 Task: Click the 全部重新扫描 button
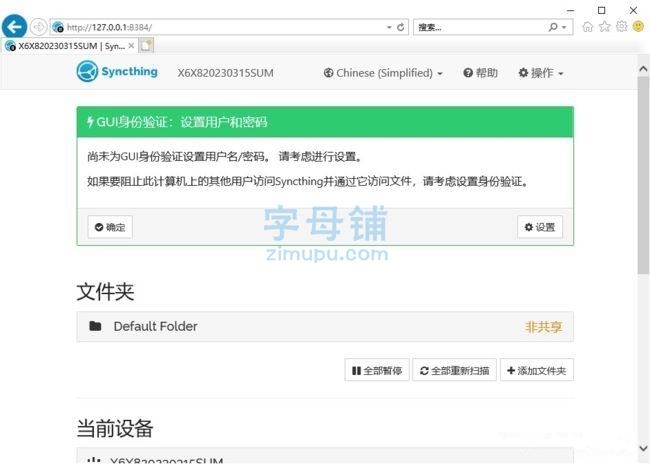[454, 370]
